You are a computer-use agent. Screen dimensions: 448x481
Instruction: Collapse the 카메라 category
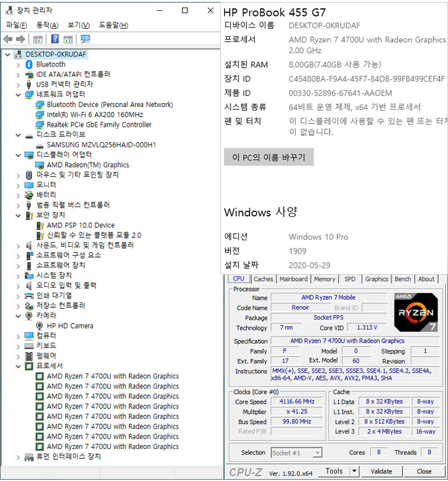[18, 316]
